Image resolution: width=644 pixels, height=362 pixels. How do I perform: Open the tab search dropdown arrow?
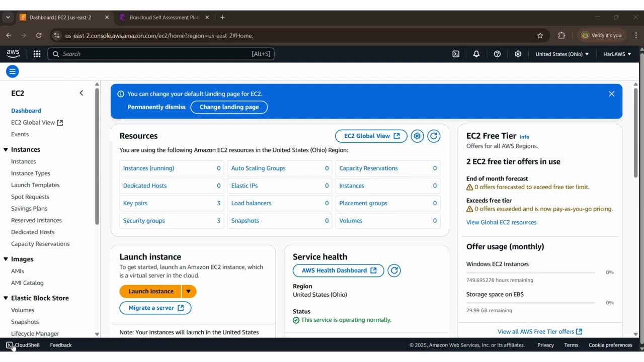pyautogui.click(x=8, y=17)
